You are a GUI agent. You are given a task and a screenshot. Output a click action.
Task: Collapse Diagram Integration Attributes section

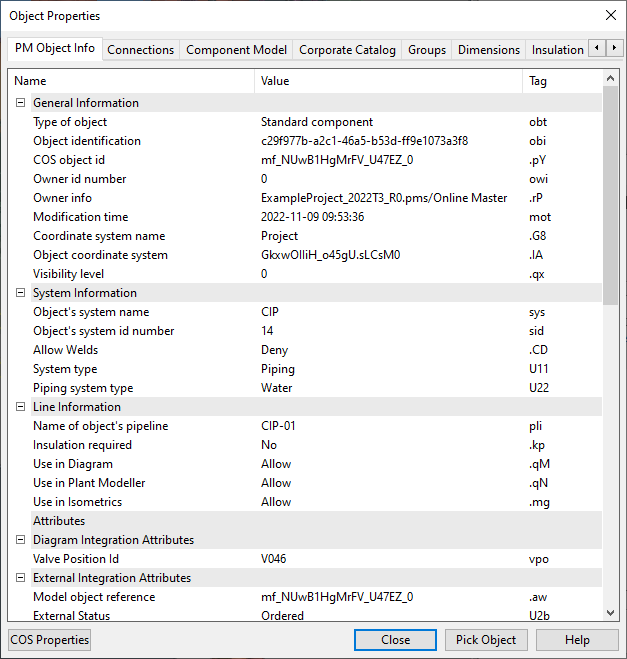coord(20,540)
